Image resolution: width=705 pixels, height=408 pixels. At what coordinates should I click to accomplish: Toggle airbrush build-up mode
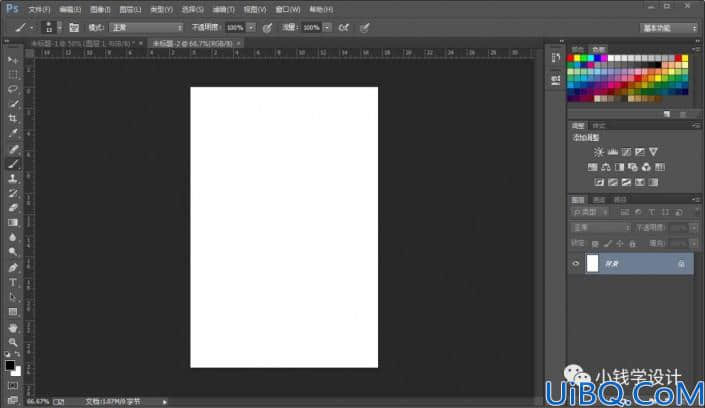click(x=344, y=28)
